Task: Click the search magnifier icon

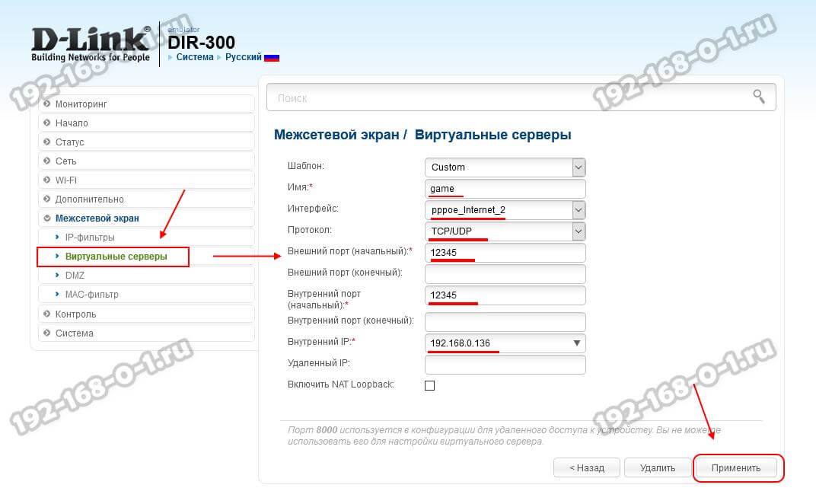Action: point(759,97)
